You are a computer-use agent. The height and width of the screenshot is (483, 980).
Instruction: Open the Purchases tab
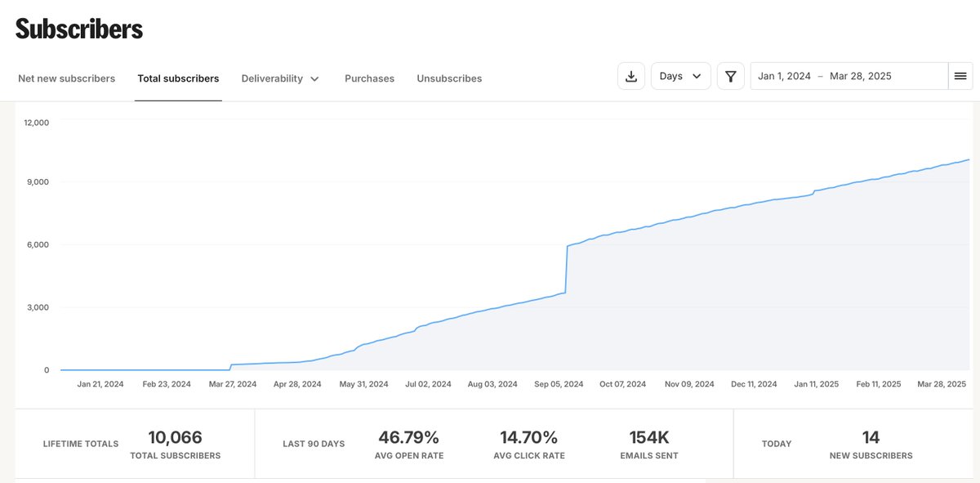(369, 78)
